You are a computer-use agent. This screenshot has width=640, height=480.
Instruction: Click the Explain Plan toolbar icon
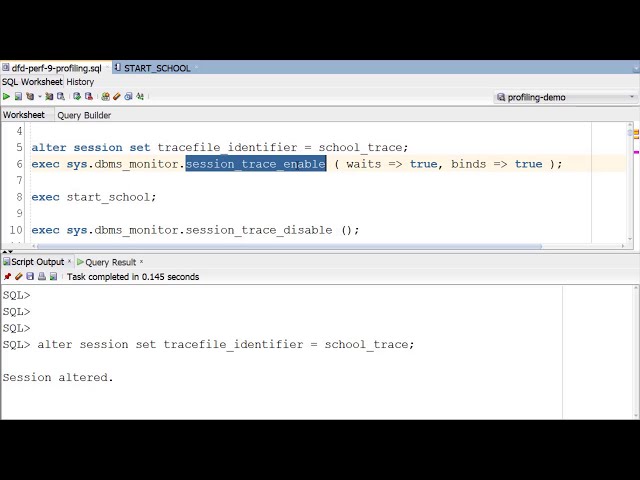pos(30,96)
